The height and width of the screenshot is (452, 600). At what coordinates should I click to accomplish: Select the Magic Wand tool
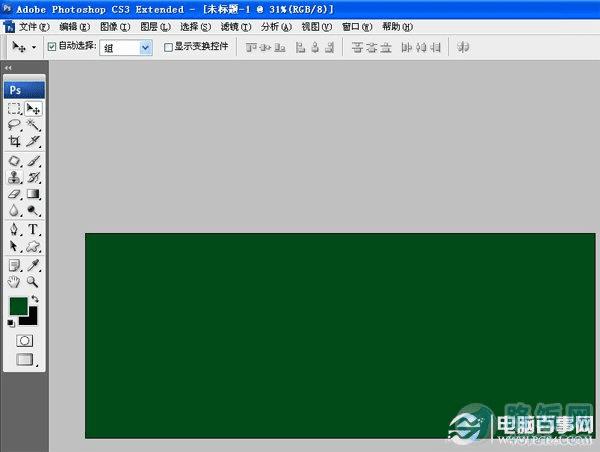(34, 125)
